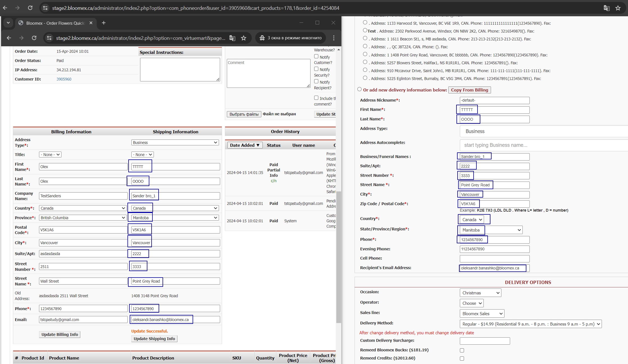Viewport: 628px width, 364px height.
Task: Open State/Province/Region Manitoba dropdown
Action: point(491,230)
